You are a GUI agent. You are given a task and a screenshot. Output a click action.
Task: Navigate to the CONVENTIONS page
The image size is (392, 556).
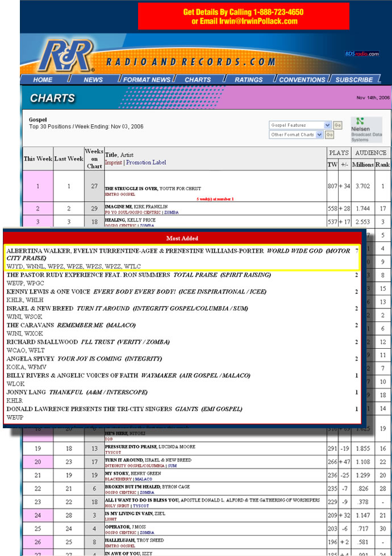(302, 80)
